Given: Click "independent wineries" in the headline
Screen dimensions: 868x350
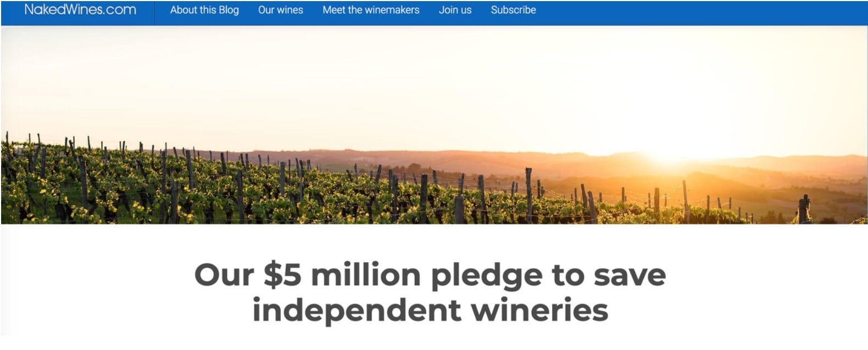Looking at the screenshot, I should pyautogui.click(x=430, y=311).
